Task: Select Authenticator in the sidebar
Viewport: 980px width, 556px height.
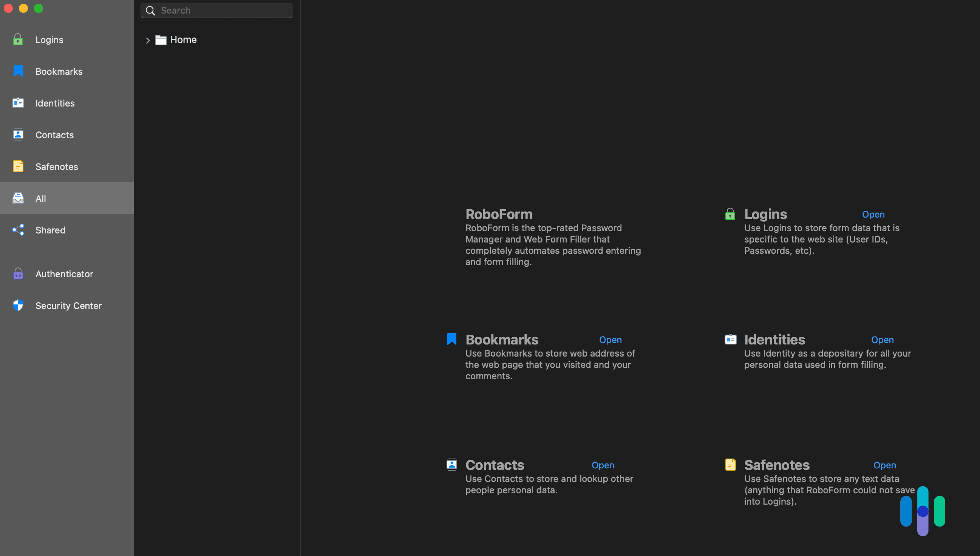Action: (64, 274)
